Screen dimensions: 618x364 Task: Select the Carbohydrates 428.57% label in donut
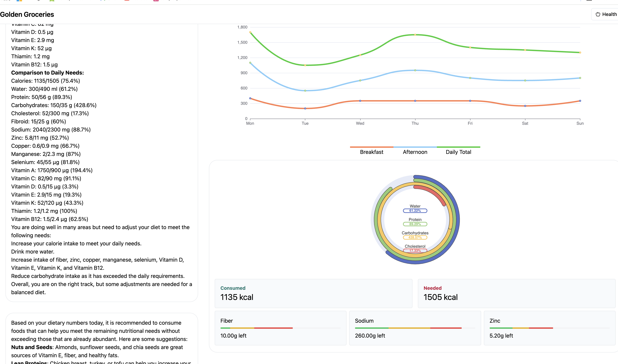[x=415, y=237]
